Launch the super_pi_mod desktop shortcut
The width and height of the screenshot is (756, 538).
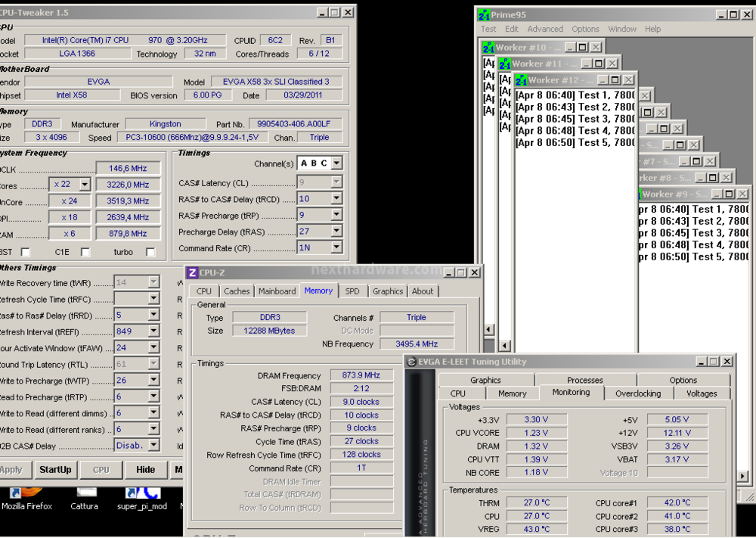(x=142, y=499)
